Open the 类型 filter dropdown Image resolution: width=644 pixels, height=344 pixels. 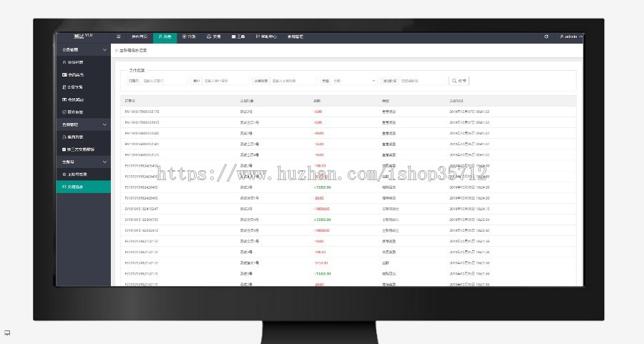[x=354, y=81]
